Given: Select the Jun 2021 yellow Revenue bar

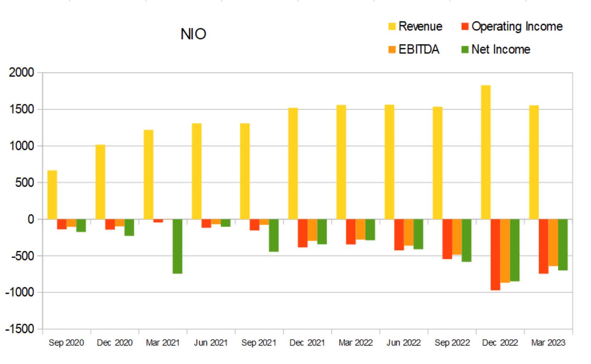Looking at the screenshot, I should [x=197, y=172].
